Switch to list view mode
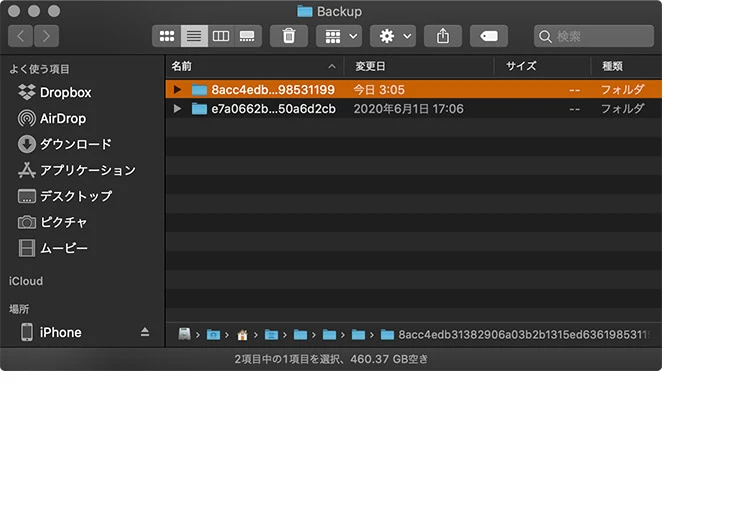The height and width of the screenshot is (517, 739). pyautogui.click(x=194, y=36)
